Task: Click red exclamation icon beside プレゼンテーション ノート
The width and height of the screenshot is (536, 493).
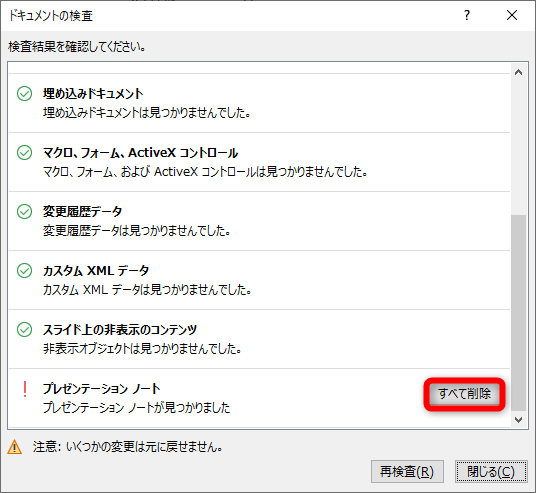Action: [25, 389]
